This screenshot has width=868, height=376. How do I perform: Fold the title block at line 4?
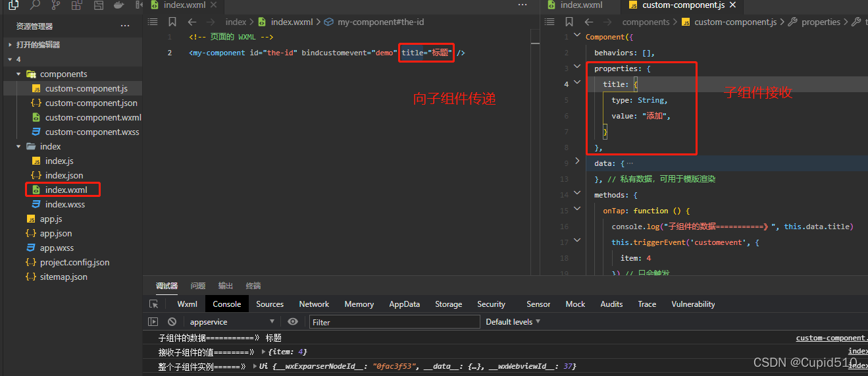tap(577, 84)
